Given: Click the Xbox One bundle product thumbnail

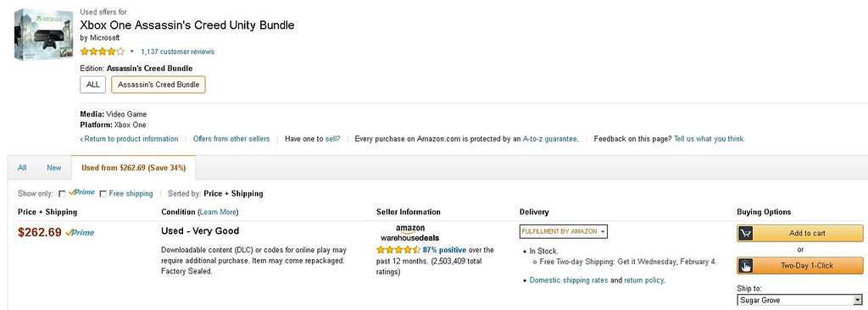Looking at the screenshot, I should pyautogui.click(x=44, y=35).
